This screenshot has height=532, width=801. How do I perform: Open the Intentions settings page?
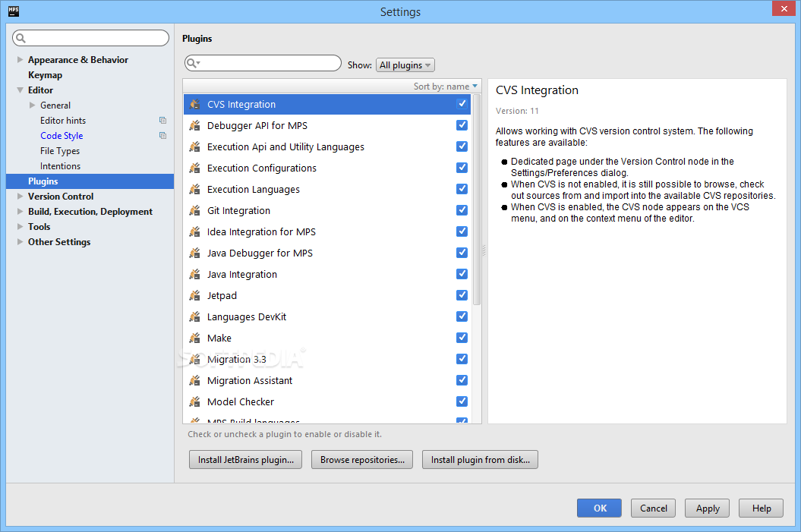[60, 166]
